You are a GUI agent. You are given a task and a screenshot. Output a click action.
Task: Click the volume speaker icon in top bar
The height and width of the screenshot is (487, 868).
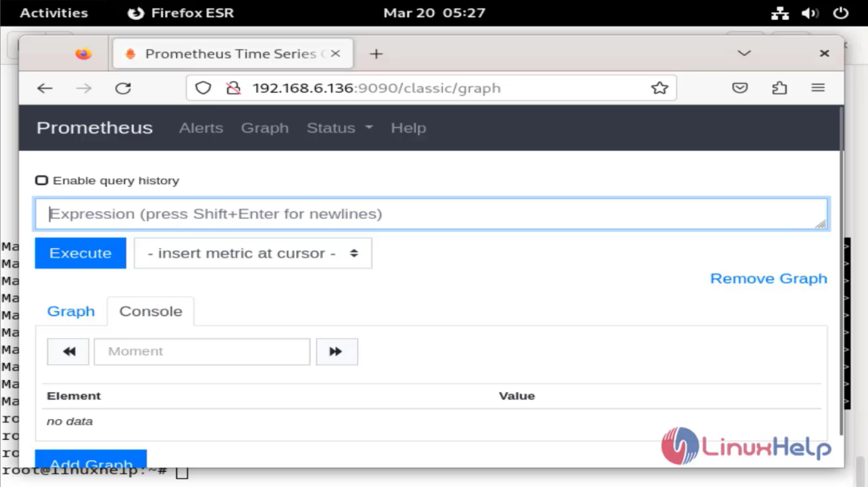pos(810,13)
